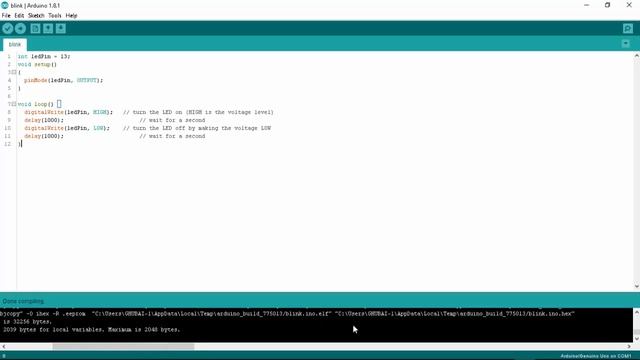Image resolution: width=640 pixels, height=360 pixels.
Task: Open the Tools menu
Action: coord(54,16)
